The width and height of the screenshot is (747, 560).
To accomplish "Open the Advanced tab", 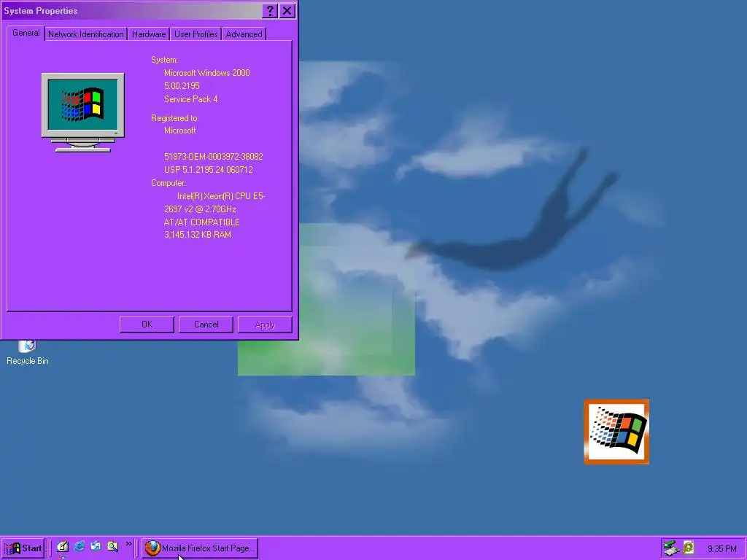I will 244,34.
